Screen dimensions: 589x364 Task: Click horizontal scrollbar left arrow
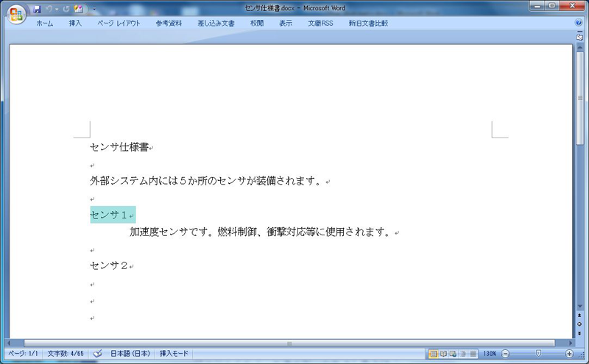pos(10,343)
